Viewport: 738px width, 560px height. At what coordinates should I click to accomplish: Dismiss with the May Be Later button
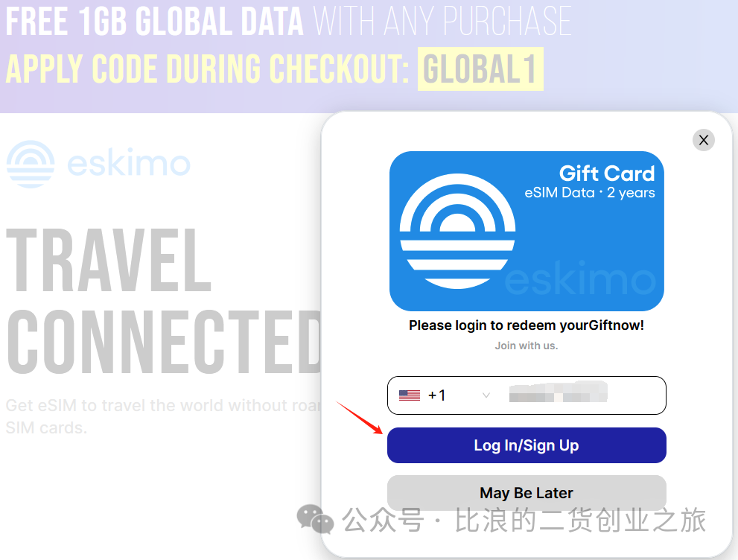click(x=527, y=493)
